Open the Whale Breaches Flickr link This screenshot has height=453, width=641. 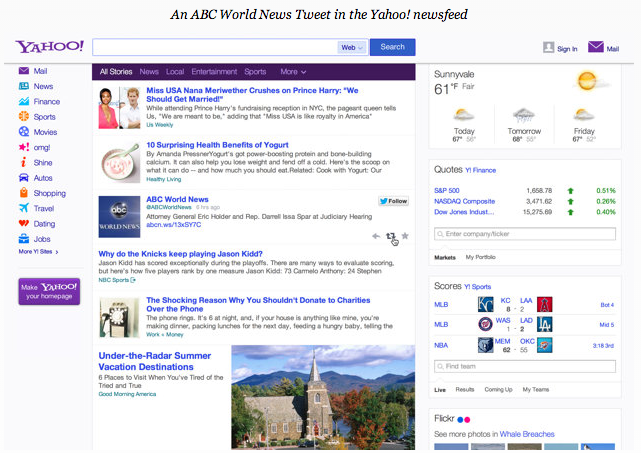tap(527, 434)
